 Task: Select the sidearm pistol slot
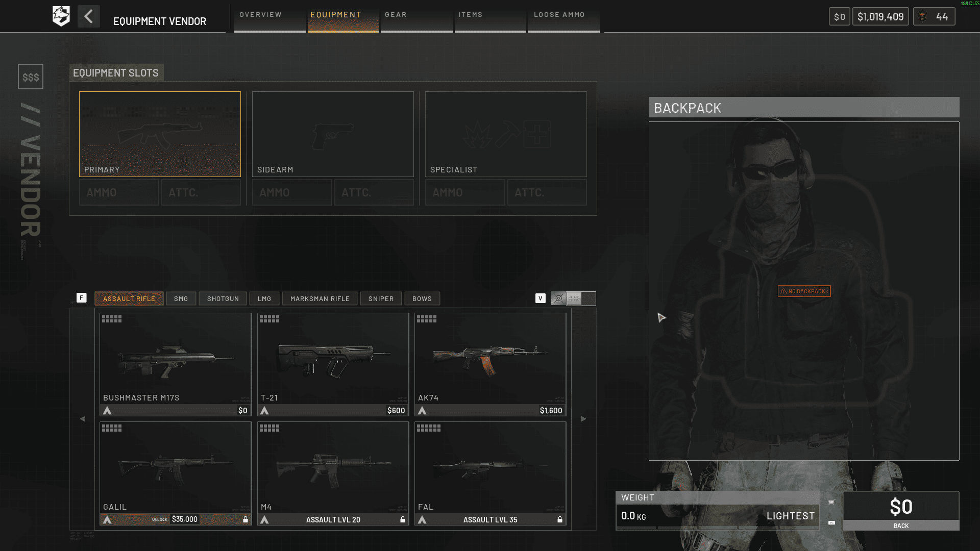(333, 134)
